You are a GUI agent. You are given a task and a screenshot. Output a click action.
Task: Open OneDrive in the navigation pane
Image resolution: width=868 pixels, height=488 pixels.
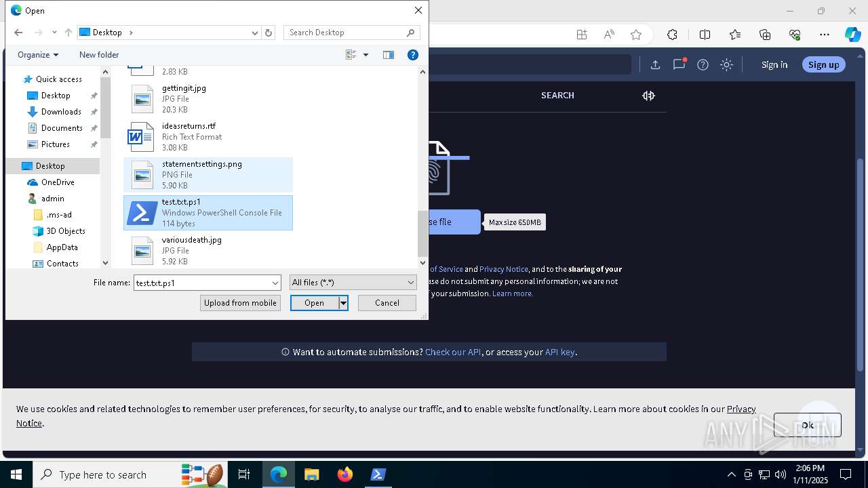[x=58, y=182]
